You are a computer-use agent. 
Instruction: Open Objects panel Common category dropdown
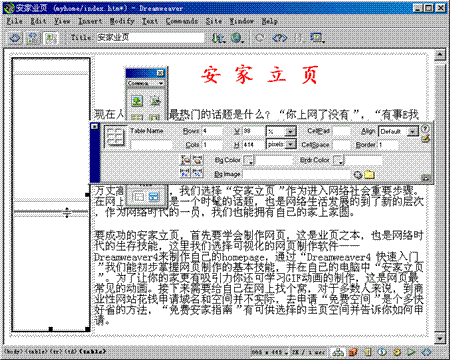click(146, 83)
